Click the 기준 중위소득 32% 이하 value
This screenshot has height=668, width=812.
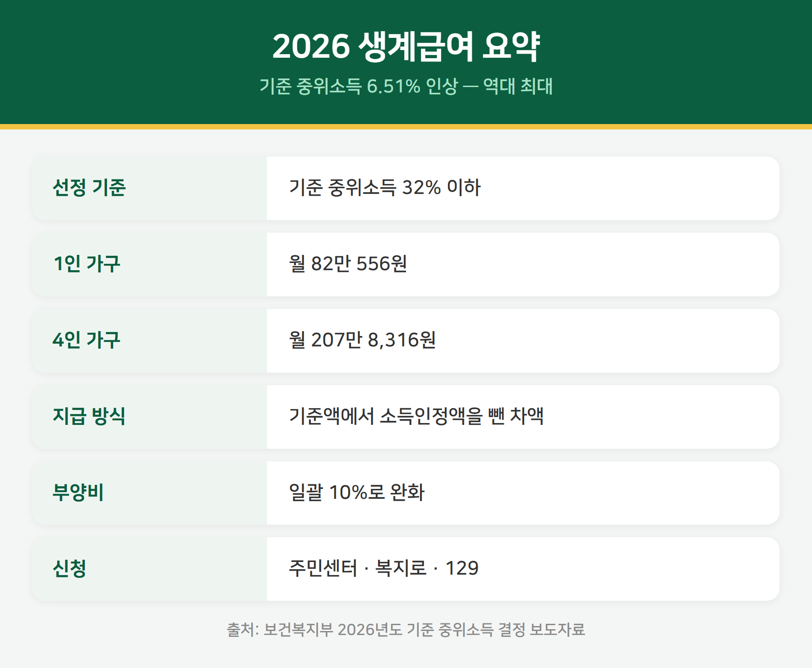[x=385, y=188]
